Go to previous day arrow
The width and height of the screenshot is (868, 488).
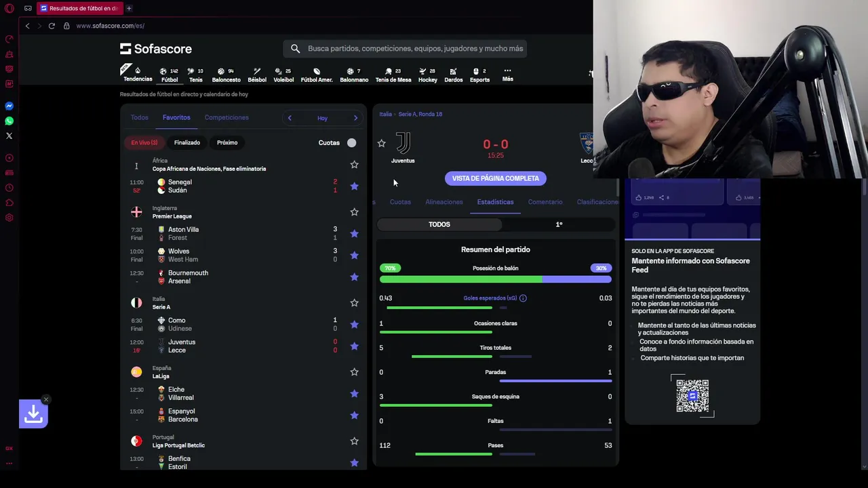(x=290, y=118)
